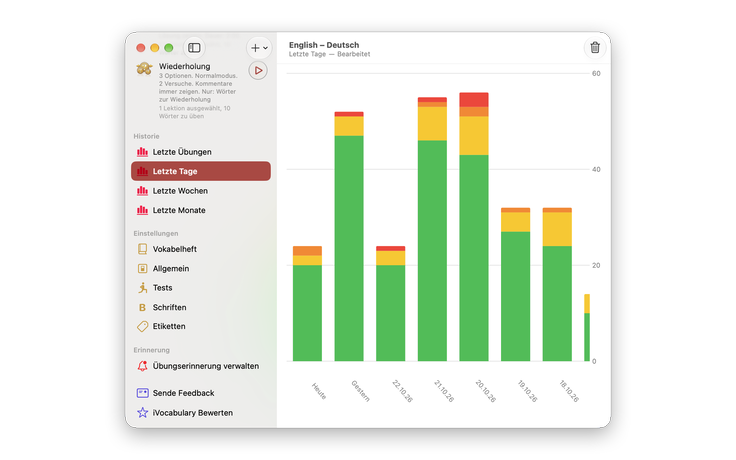Click the Allgemein settings icon

click(142, 268)
